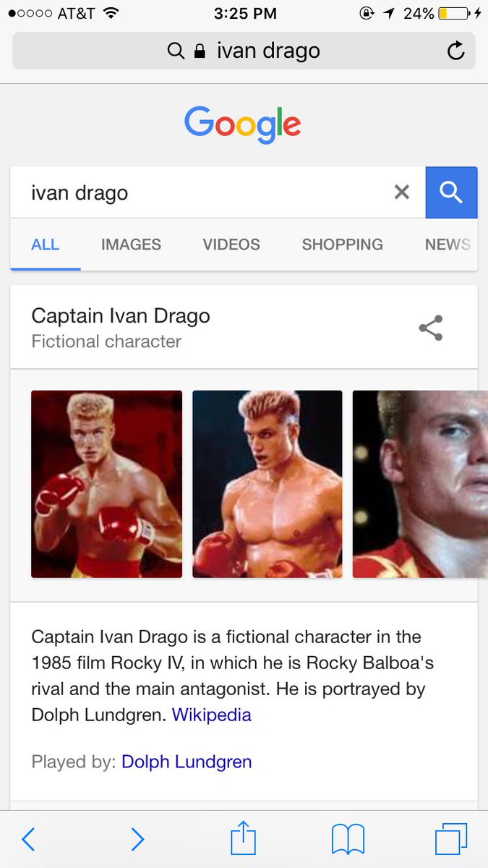488x868 pixels.
Task: Follow the Dolph Lundgren played-by link
Action: [x=187, y=762]
